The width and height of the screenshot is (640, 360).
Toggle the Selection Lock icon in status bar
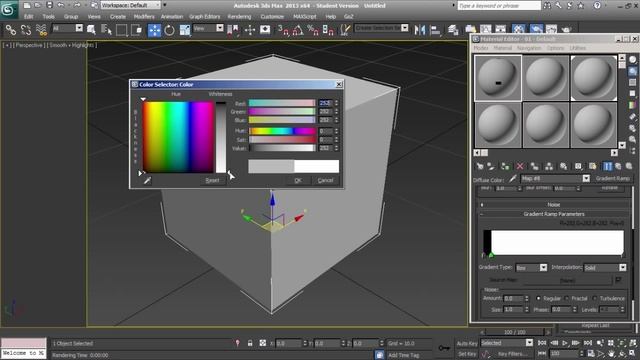pyautogui.click(x=250, y=344)
